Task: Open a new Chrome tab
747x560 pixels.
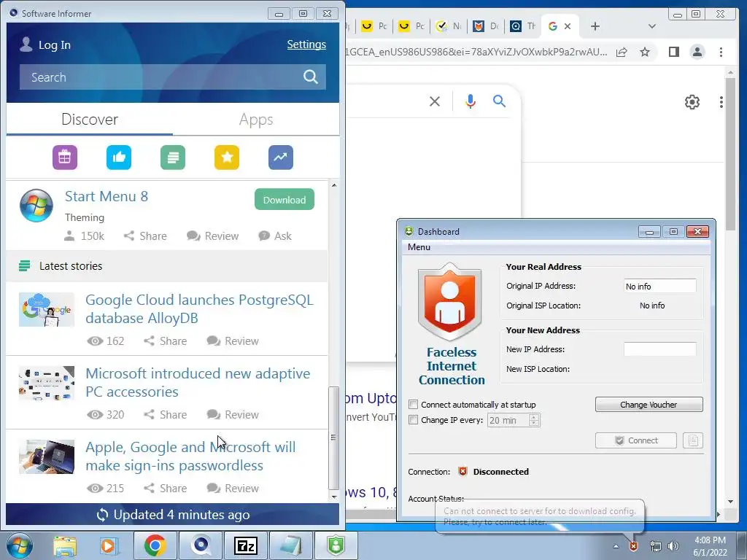Action: tap(595, 26)
